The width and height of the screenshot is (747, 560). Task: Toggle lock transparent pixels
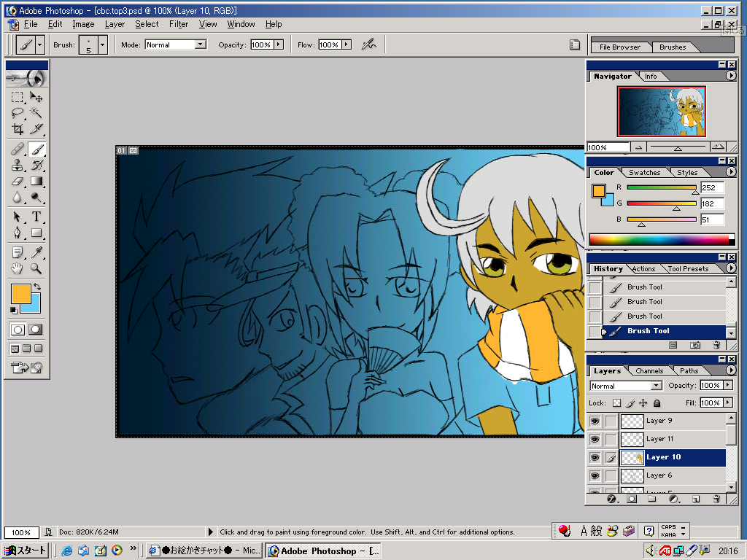click(x=617, y=402)
